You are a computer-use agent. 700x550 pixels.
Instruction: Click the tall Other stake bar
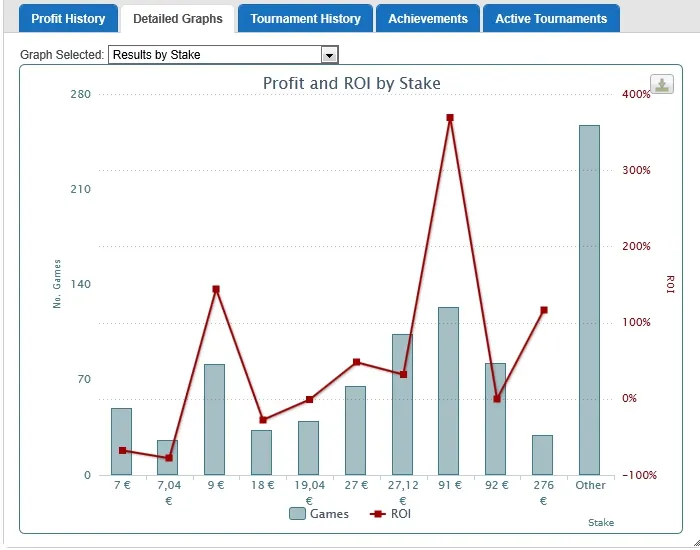(589, 300)
